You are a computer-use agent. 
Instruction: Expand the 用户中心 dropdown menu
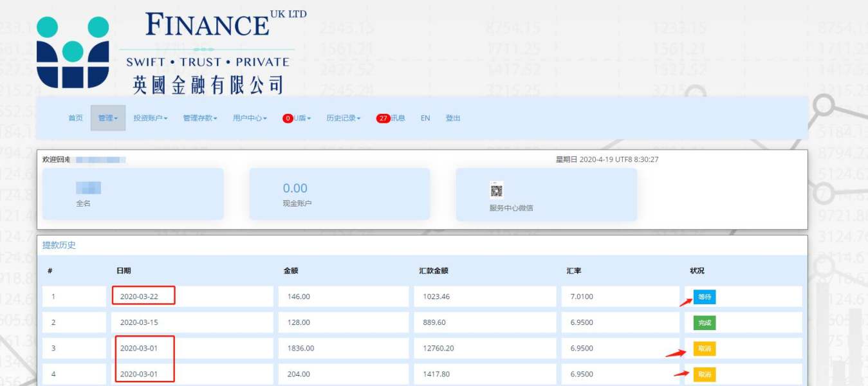(250, 118)
